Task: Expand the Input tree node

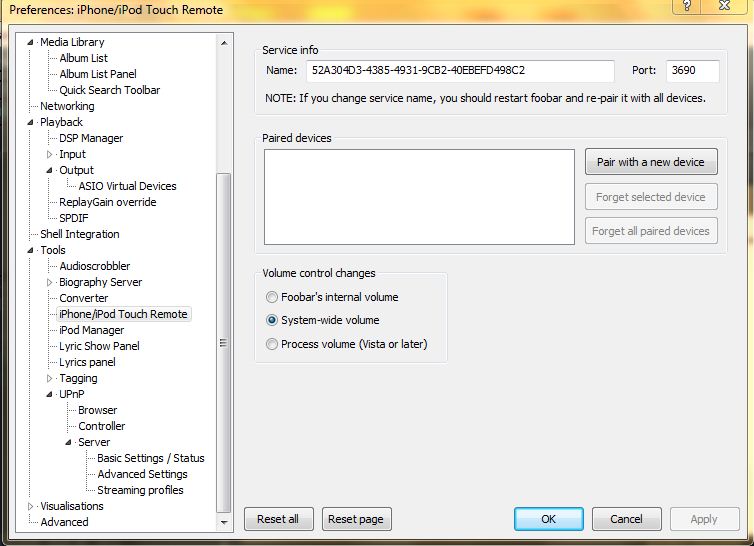Action: click(x=50, y=154)
